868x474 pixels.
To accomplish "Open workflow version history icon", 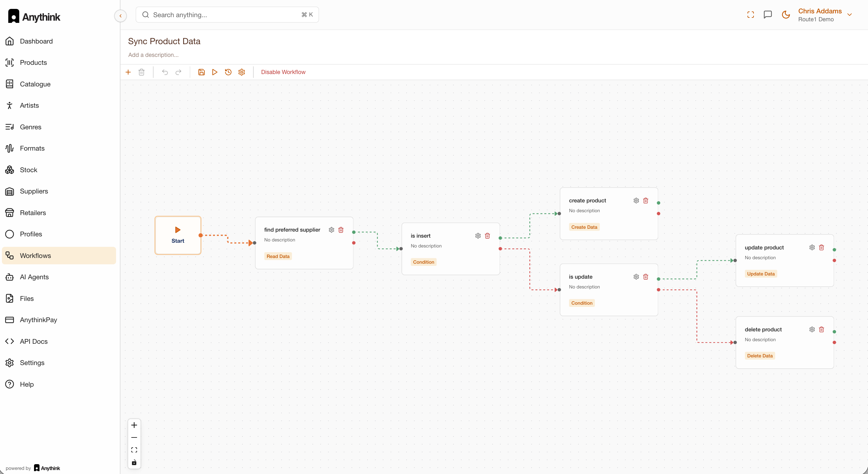I will point(228,72).
